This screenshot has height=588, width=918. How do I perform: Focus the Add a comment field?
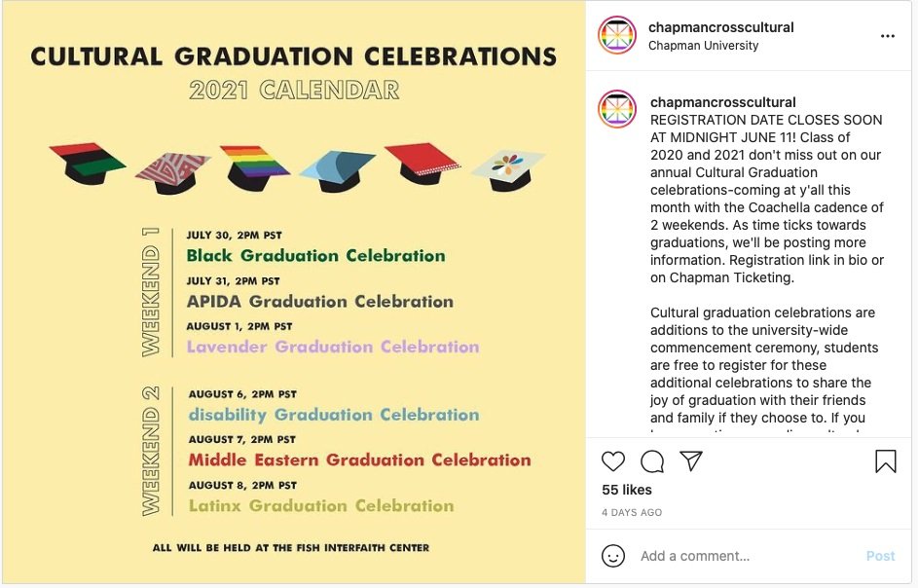740,556
